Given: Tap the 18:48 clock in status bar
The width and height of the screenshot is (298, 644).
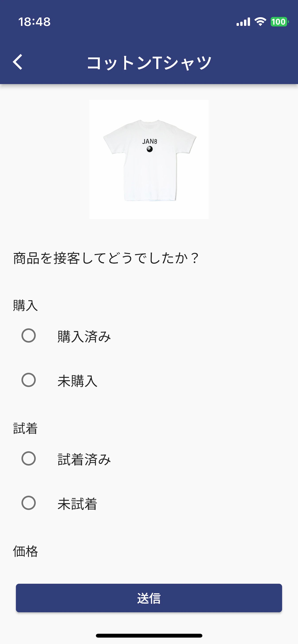Looking at the screenshot, I should (34, 22).
